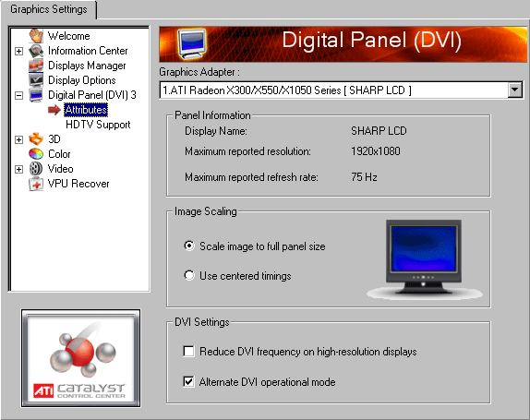Open the Color tree item
The height and width of the screenshot is (420, 530).
59,154
